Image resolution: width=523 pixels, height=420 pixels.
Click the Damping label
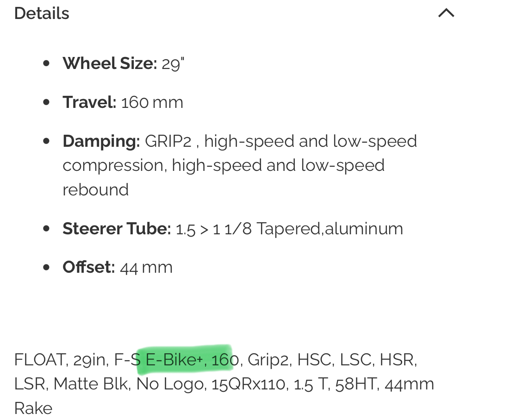[x=101, y=141]
